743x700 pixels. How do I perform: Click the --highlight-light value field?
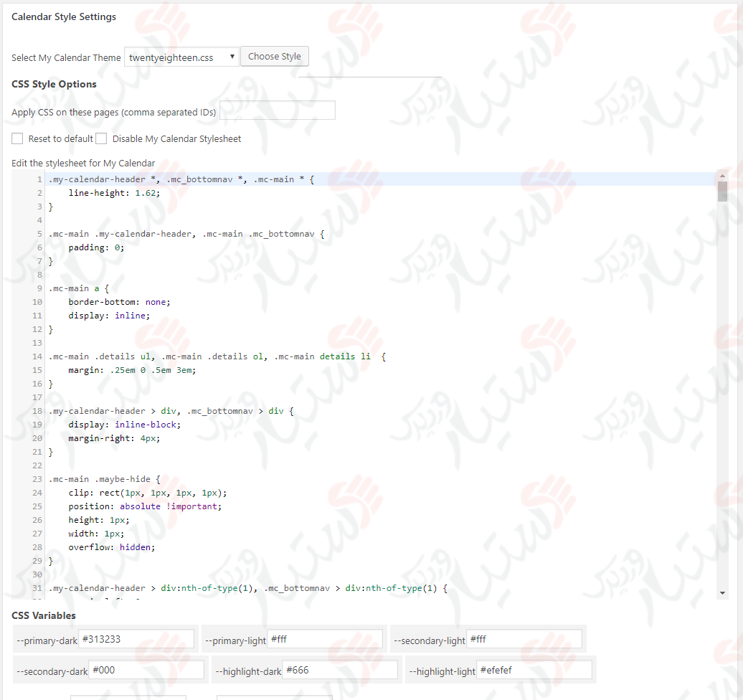(x=534, y=670)
